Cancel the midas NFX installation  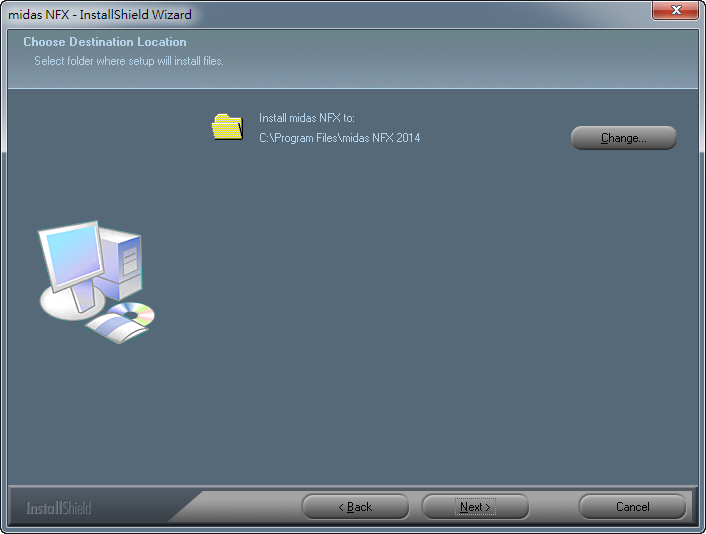pos(632,507)
